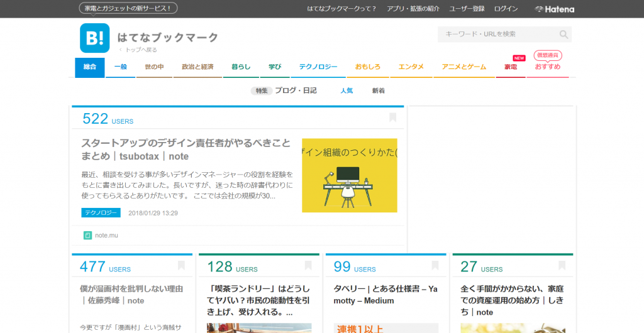
Task: Switch to 人気 entries
Action: tap(347, 91)
